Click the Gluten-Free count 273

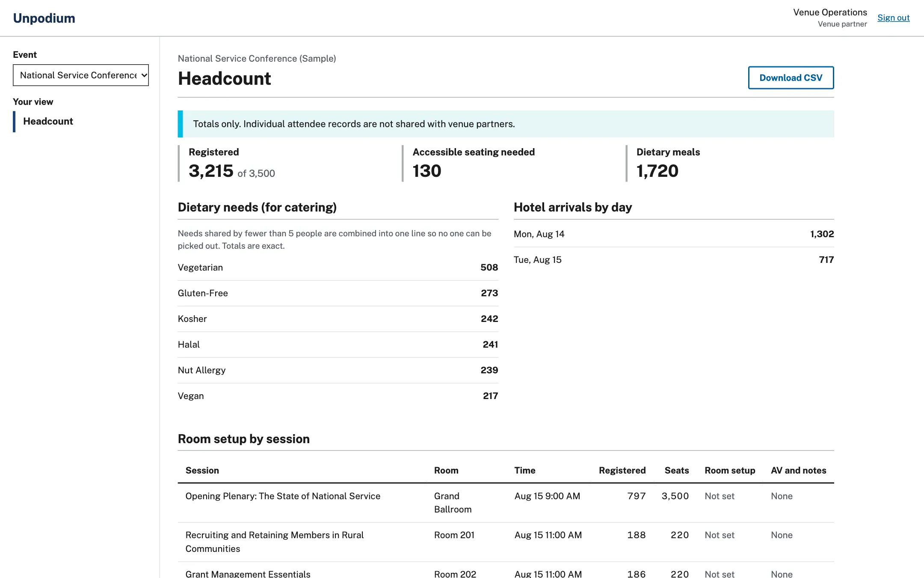pos(489,293)
